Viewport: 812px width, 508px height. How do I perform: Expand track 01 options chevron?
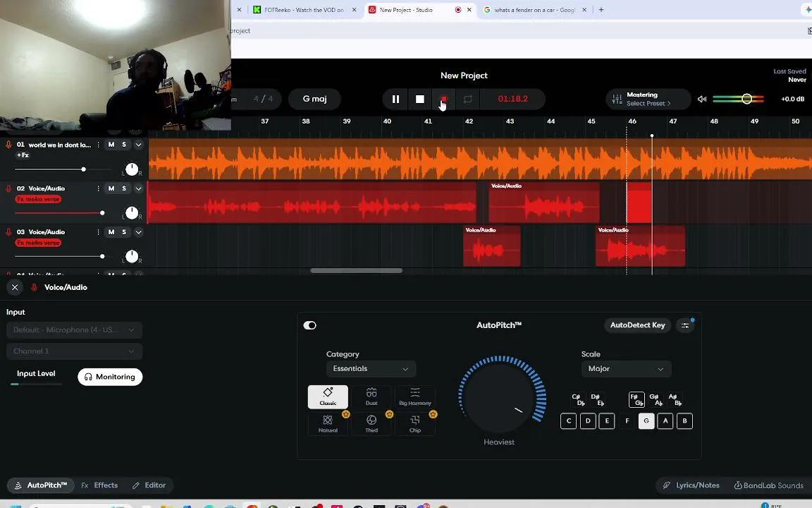(x=138, y=145)
